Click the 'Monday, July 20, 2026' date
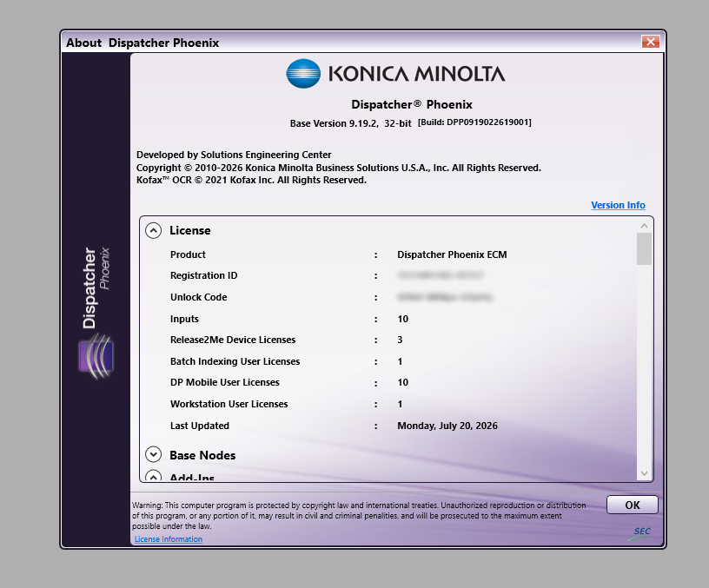The image size is (709, 588). coord(447,426)
